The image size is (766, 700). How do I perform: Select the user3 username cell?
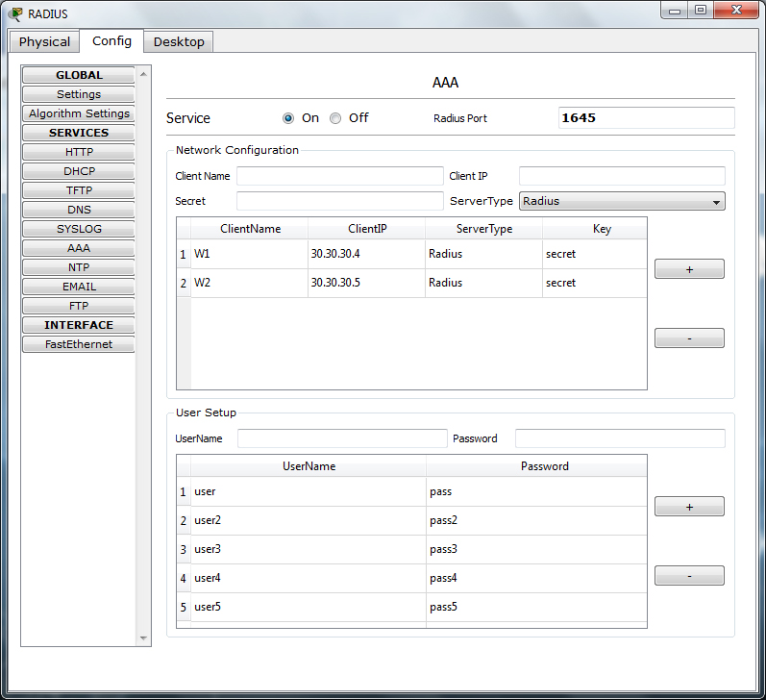coord(309,549)
